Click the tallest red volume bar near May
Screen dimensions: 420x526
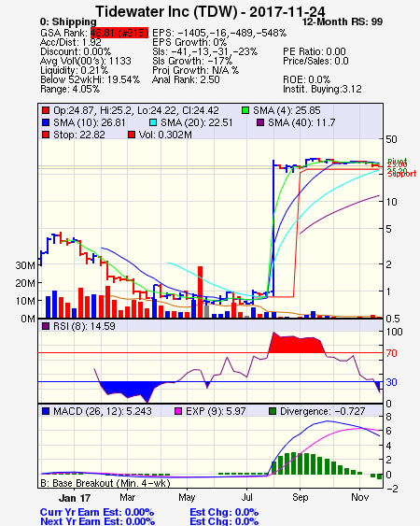pos(200,291)
